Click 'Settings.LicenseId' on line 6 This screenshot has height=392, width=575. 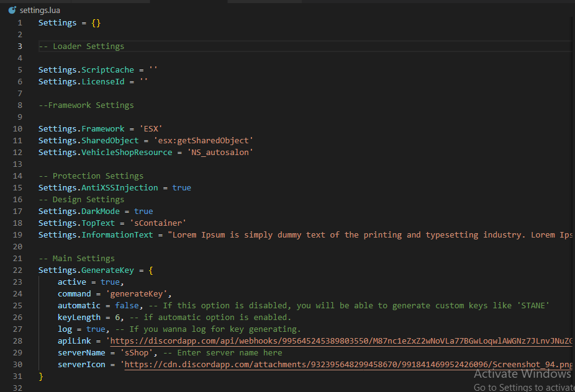coord(81,81)
